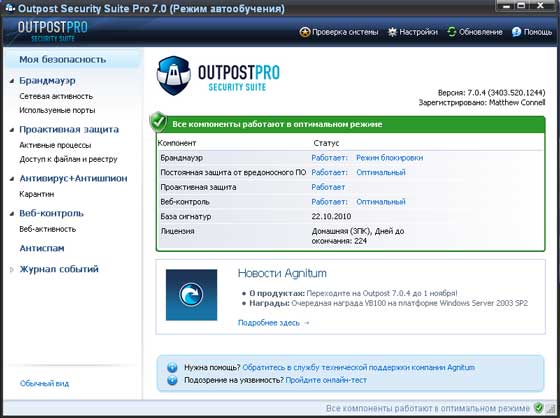Click the Награды VB100 news item
Image resolution: width=560 pixels, height=418 pixels.
[x=389, y=303]
